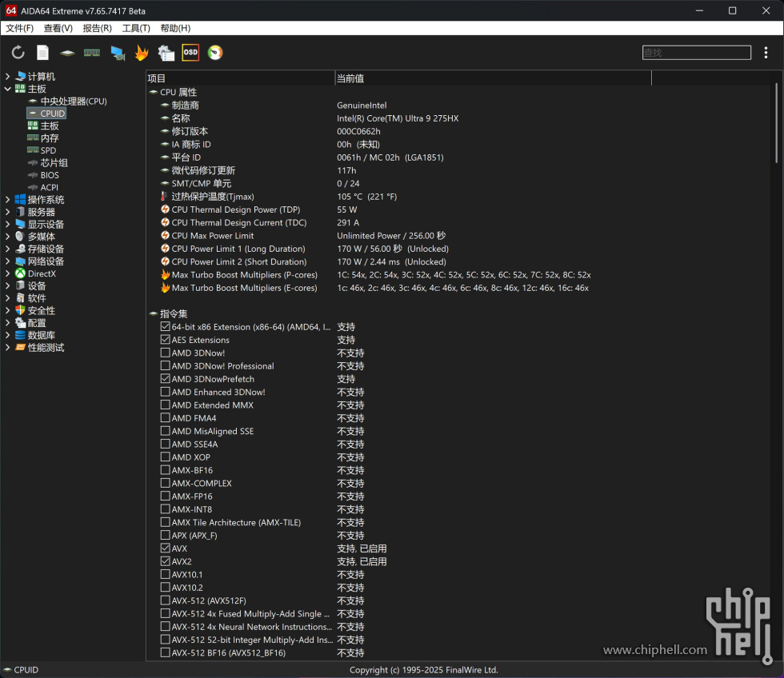Click the Network (网络设备) icon

[x=21, y=261]
